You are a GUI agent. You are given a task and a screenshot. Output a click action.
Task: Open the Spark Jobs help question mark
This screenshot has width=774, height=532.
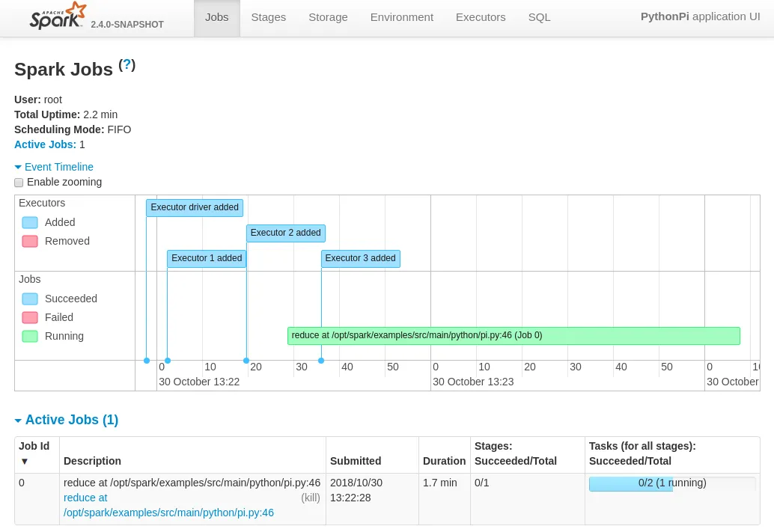127,64
